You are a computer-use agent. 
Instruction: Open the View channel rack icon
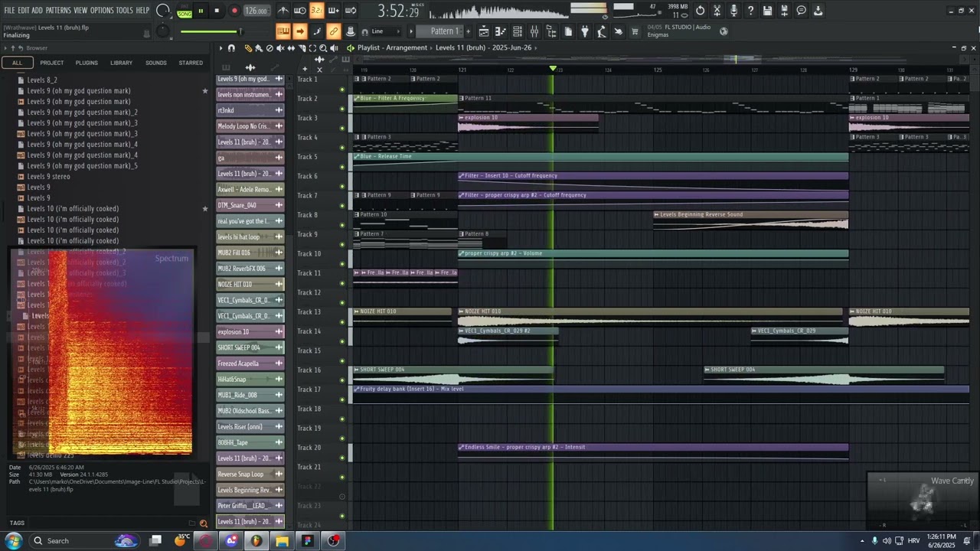coord(518,31)
